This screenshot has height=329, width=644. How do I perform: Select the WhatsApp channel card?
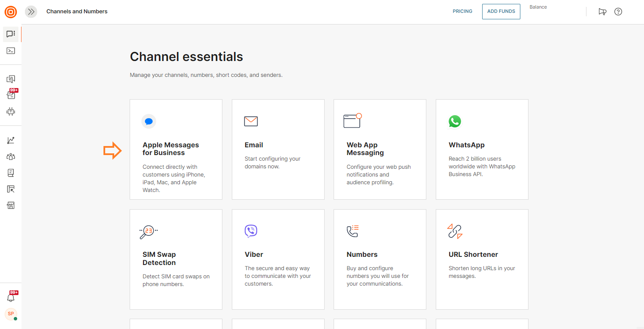pos(482,149)
